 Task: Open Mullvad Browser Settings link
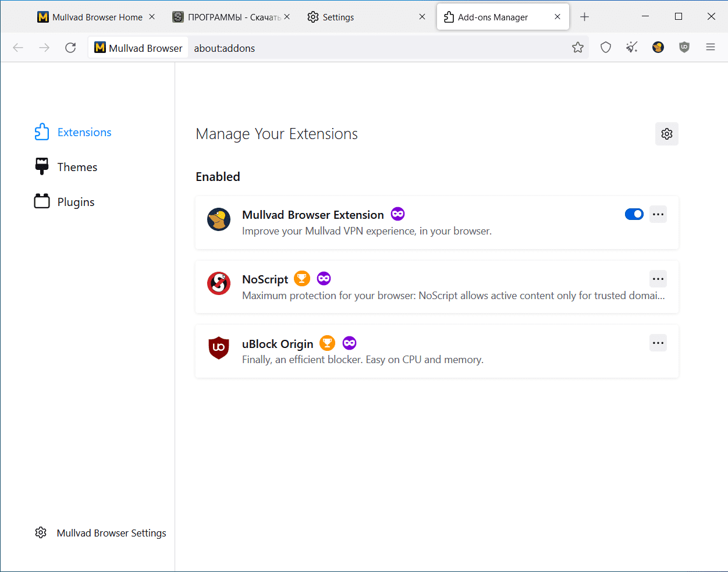click(x=111, y=533)
